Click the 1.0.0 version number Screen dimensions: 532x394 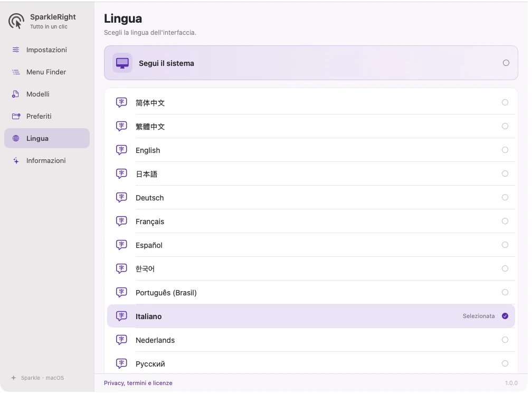tap(511, 383)
